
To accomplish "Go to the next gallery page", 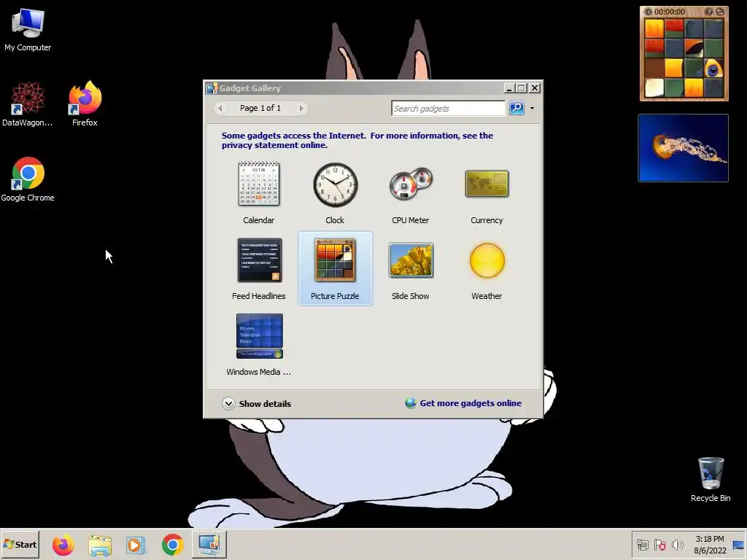I will click(301, 108).
